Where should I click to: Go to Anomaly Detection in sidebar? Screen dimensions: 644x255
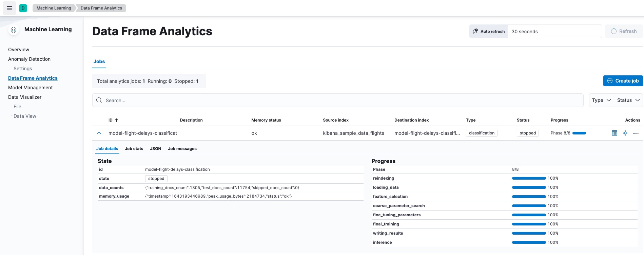pyautogui.click(x=29, y=59)
